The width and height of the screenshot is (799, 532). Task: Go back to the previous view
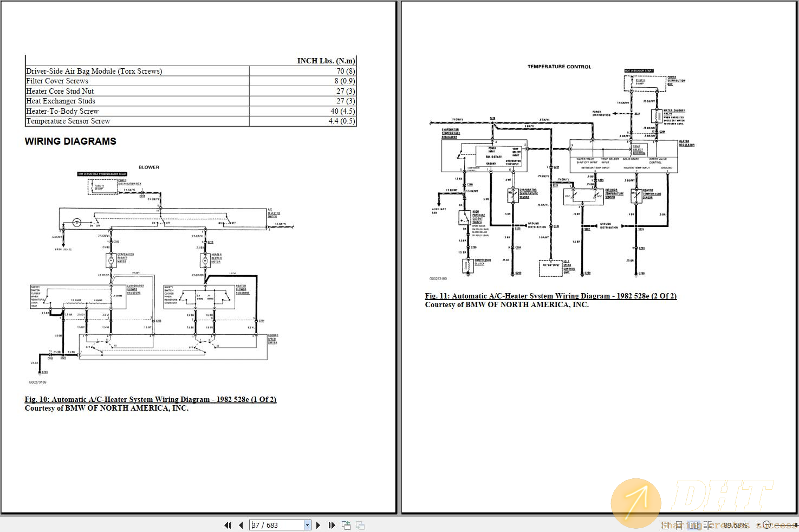pyautogui.click(x=346, y=525)
